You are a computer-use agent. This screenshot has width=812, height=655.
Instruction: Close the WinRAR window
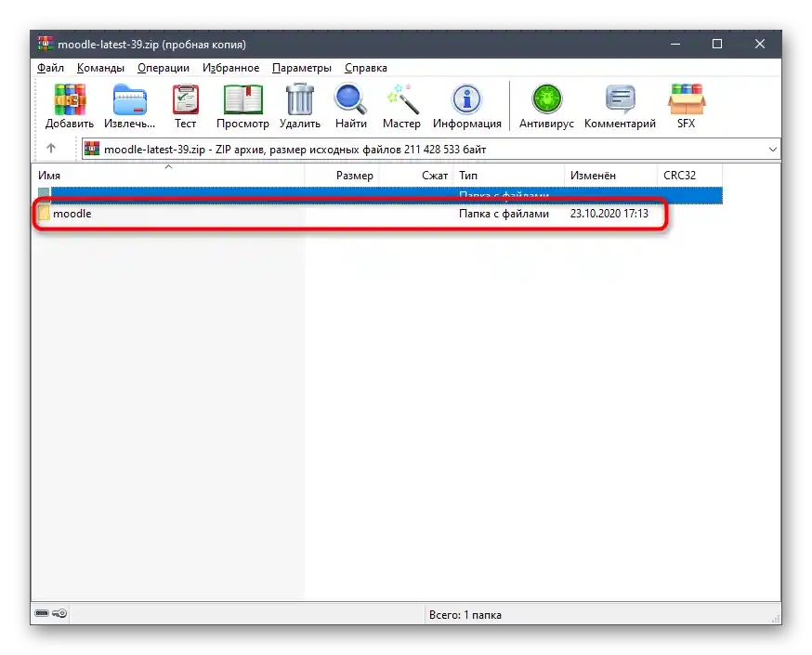(x=760, y=44)
